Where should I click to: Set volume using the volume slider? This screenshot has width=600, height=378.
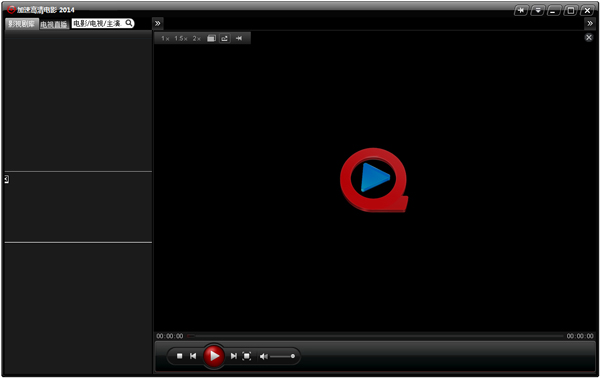click(283, 357)
